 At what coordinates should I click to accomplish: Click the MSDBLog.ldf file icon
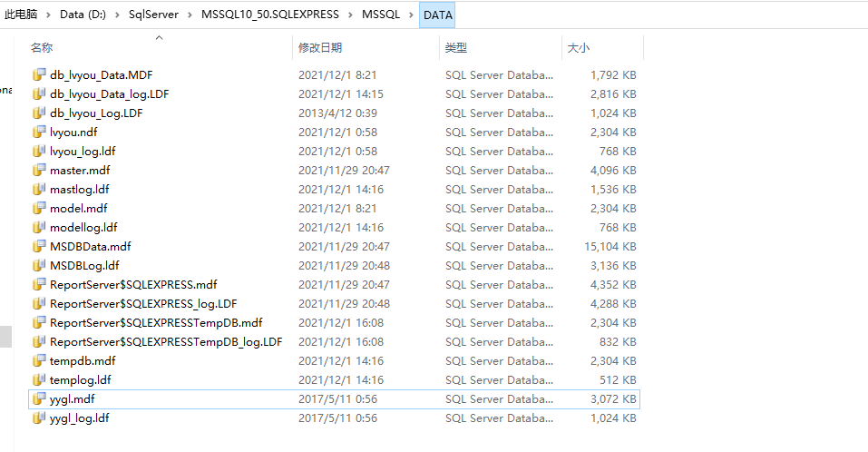pos(39,265)
